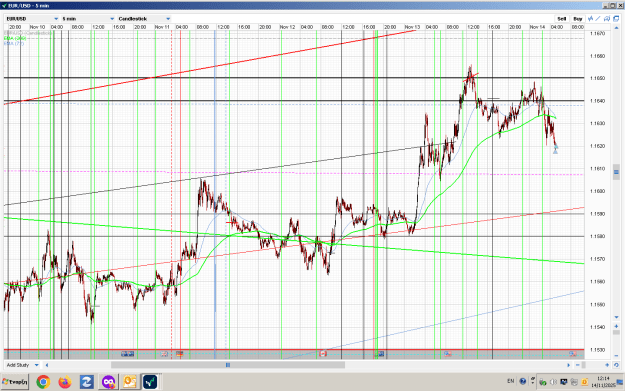Open the Windows Start button
Screen dimensions: 625x391
tap(15, 382)
